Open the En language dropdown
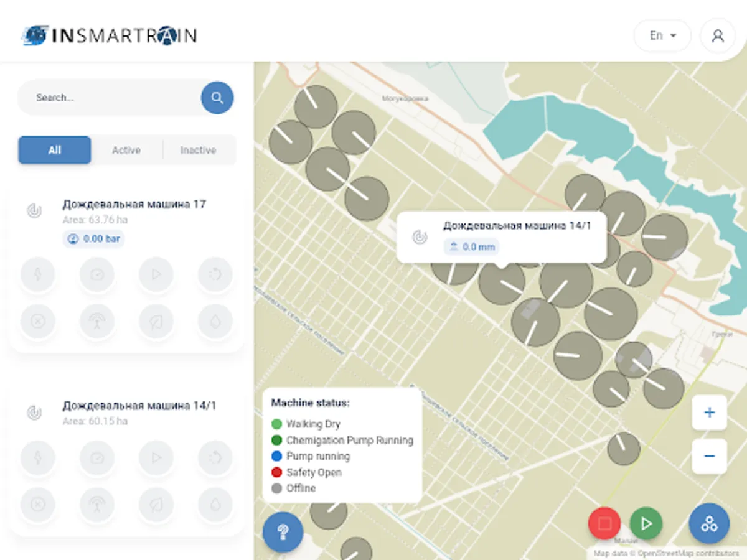747x560 pixels. coord(662,35)
